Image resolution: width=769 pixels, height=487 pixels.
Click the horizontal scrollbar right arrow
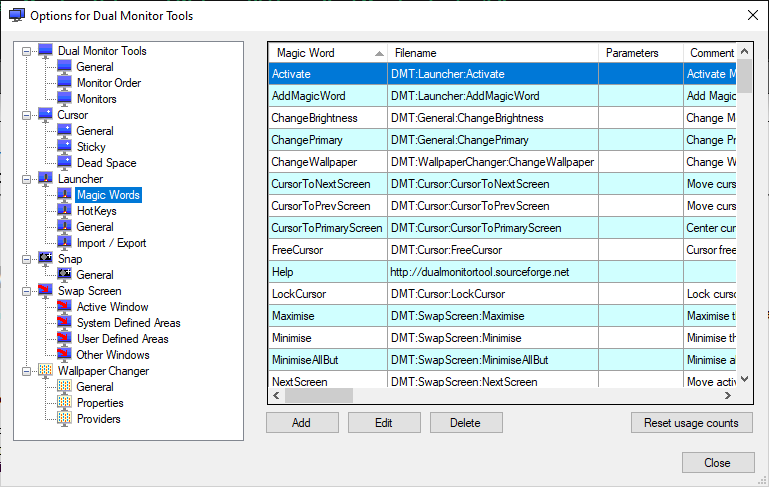coord(728,395)
